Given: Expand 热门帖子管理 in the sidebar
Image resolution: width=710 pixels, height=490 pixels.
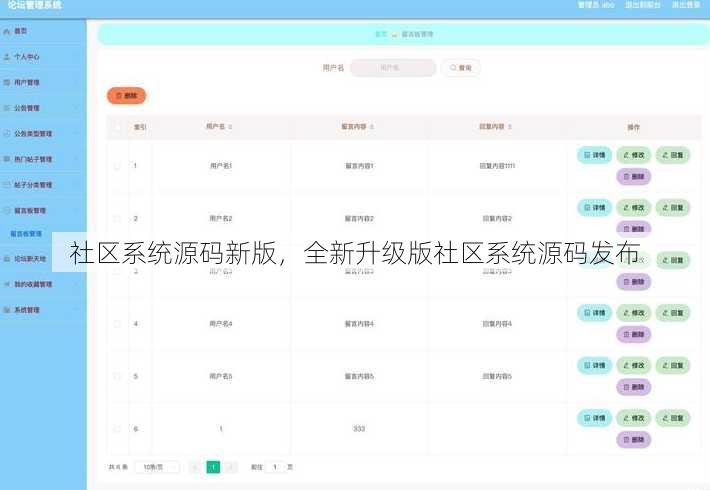Looking at the screenshot, I should 43,159.
